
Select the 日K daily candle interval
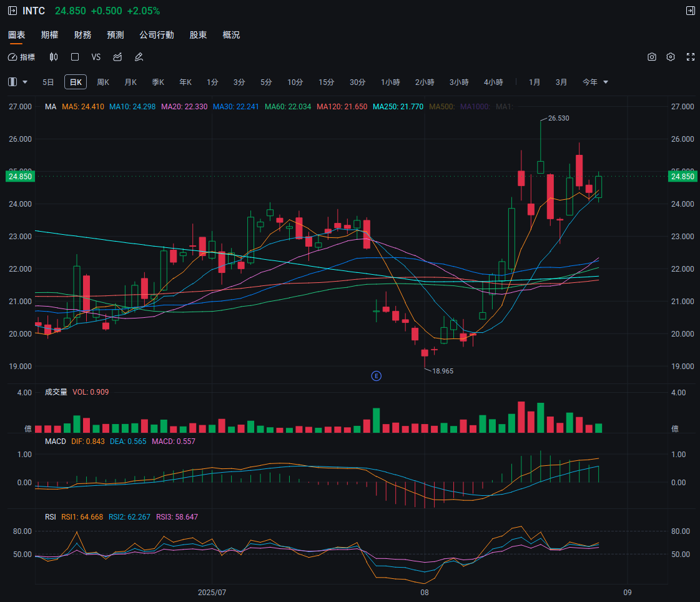[75, 82]
